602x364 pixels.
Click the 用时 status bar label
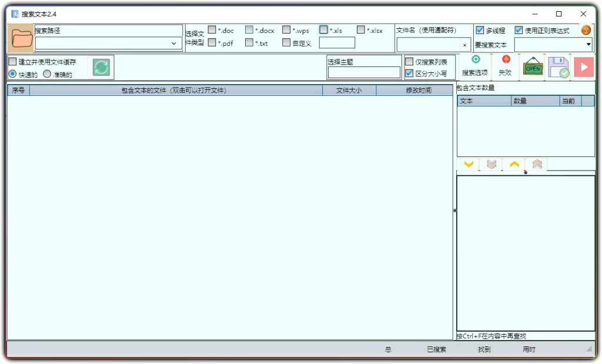[x=529, y=349]
